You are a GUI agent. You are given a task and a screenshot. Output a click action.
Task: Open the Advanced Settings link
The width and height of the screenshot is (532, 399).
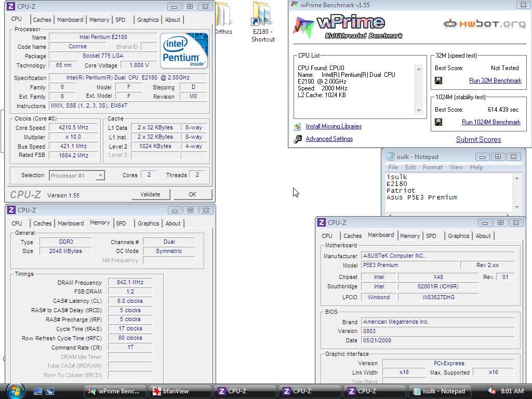coord(329,139)
